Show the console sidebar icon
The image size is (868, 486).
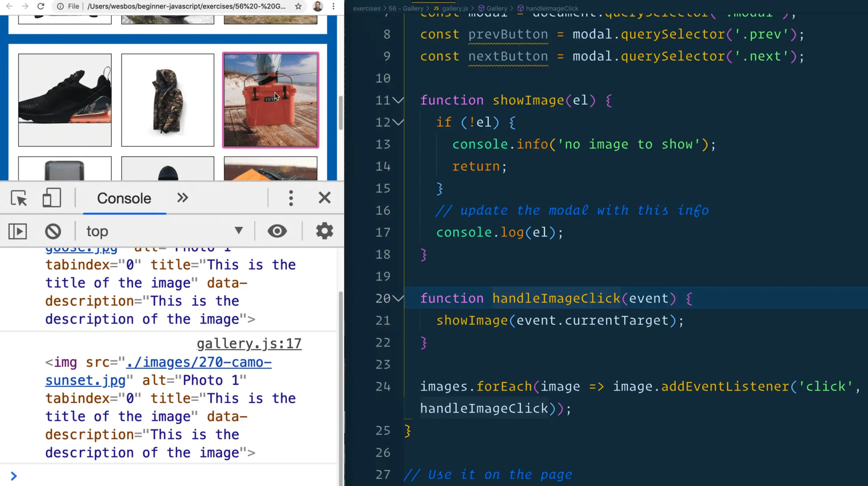[x=18, y=231]
